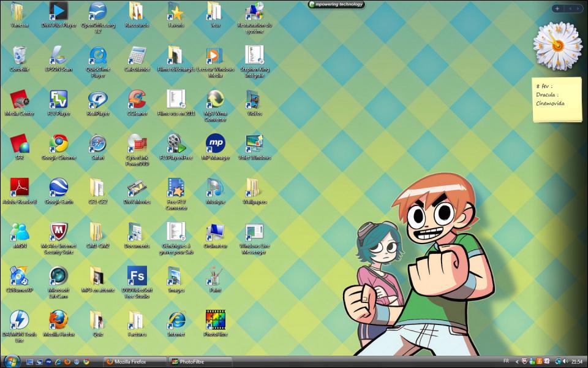Image resolution: width=588 pixels, height=368 pixels.
Task: Expand hidden system tray icons chevron
Action: click(517, 362)
